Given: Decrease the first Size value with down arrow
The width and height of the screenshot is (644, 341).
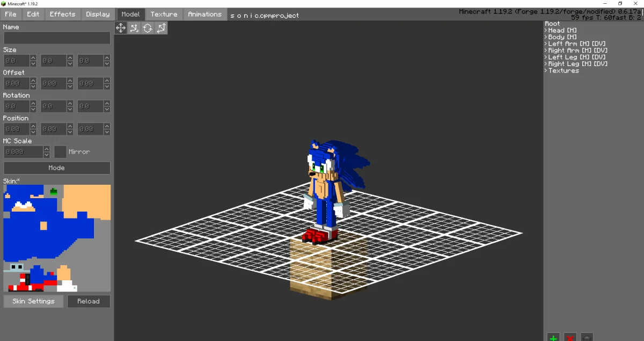Looking at the screenshot, I should point(33,64).
